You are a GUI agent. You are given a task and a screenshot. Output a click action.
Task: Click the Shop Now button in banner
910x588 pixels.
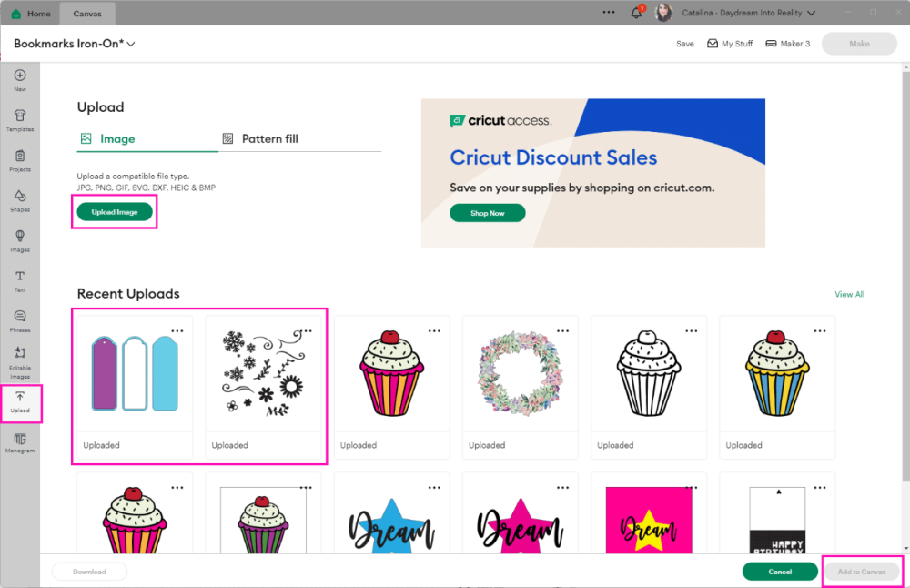487,213
